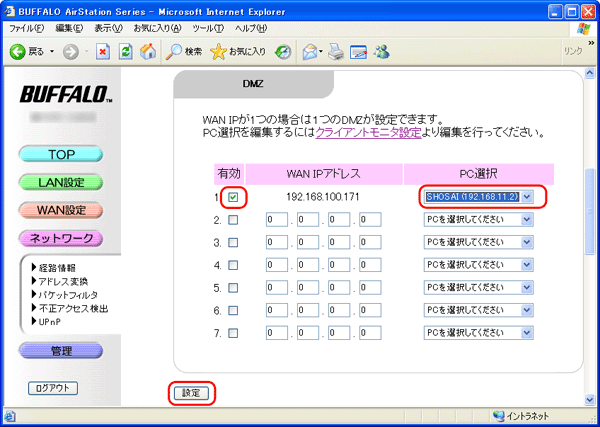Screen dimensions: 600x427
Task: Enable DMZ row 7 checkbox
Action: [x=233, y=333]
